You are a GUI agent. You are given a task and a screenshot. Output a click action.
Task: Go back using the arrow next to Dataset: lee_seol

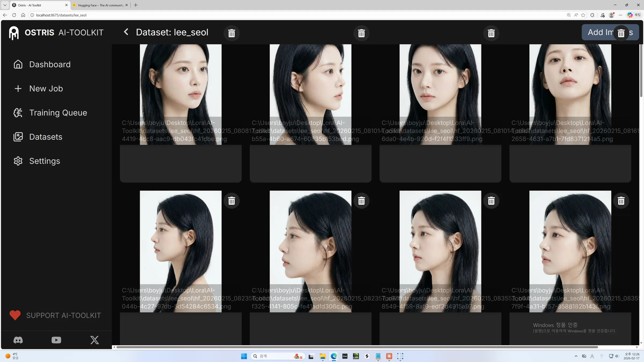click(126, 32)
